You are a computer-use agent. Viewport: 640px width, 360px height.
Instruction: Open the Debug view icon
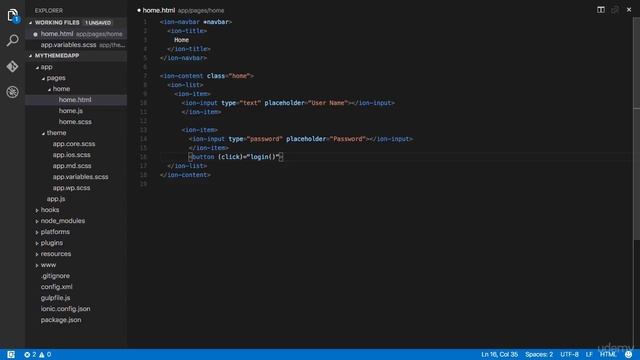point(13,92)
